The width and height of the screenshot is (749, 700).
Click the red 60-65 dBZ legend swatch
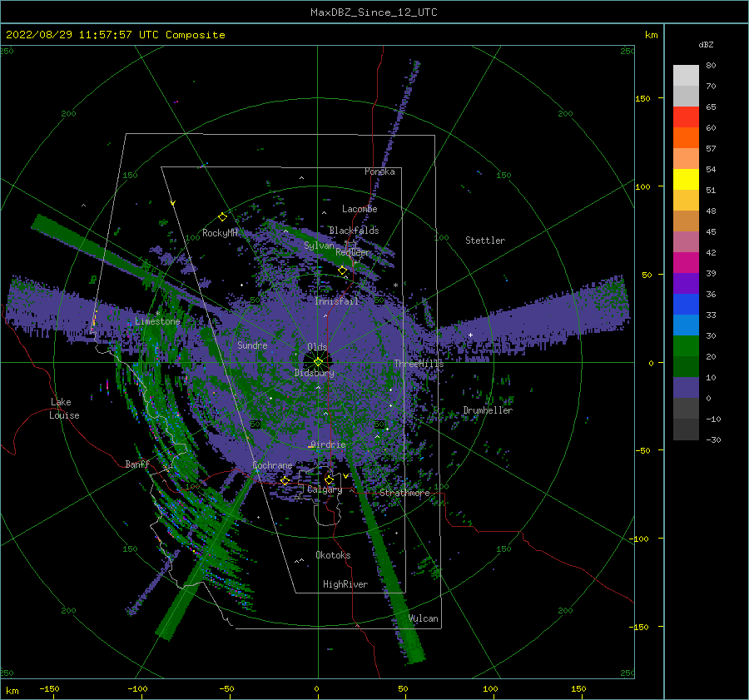(686, 117)
